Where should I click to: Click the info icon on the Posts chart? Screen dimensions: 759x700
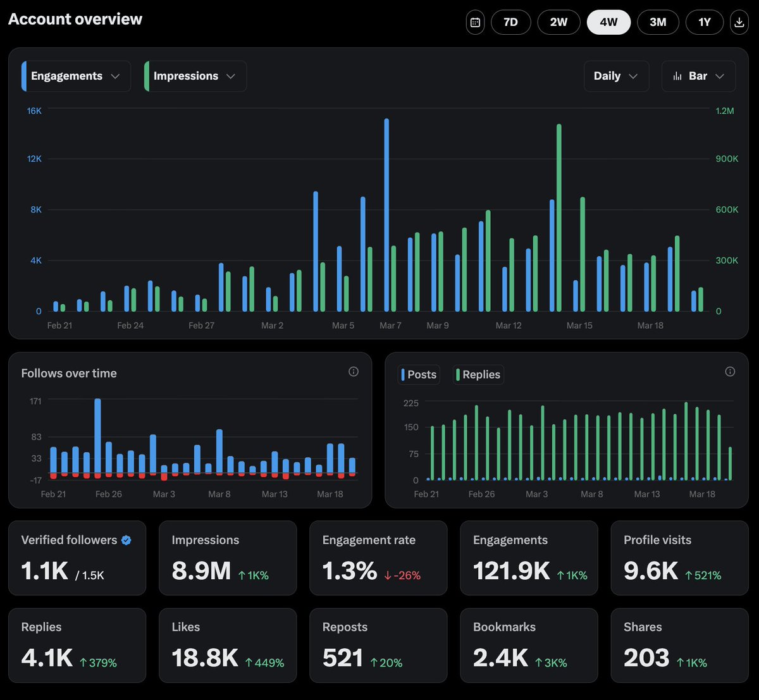coord(730,372)
